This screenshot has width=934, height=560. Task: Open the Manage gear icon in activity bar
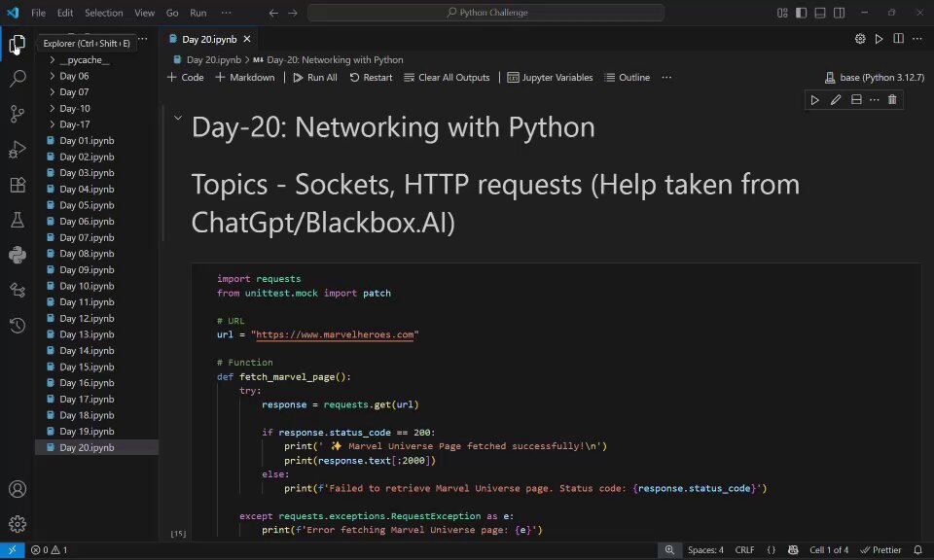tap(18, 524)
